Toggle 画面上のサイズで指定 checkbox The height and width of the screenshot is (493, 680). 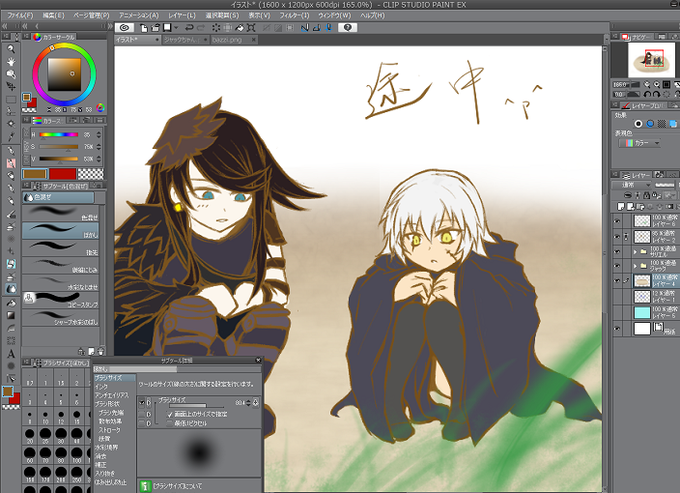click(x=170, y=414)
